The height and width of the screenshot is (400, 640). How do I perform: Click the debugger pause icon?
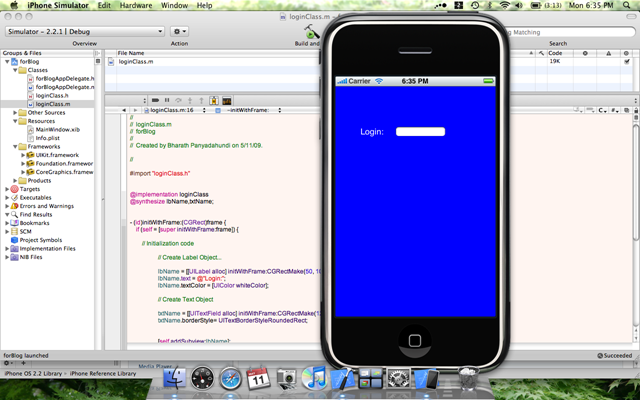pyautogui.click(x=167, y=100)
